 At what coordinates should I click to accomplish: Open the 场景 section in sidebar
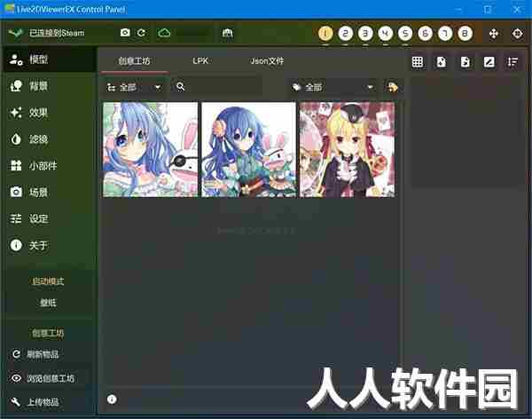[x=49, y=192]
